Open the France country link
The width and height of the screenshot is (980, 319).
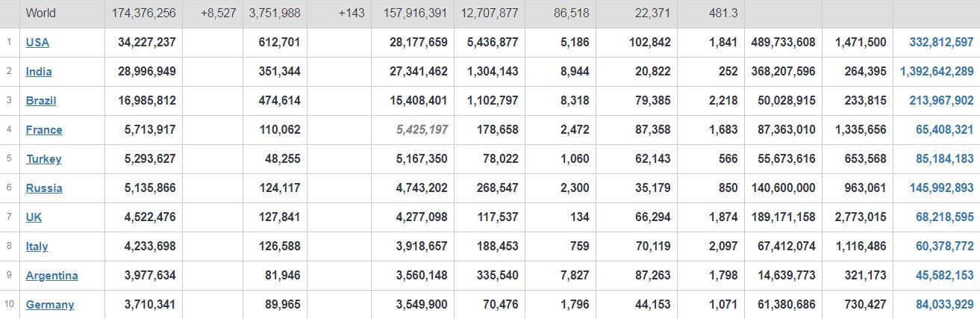point(44,130)
